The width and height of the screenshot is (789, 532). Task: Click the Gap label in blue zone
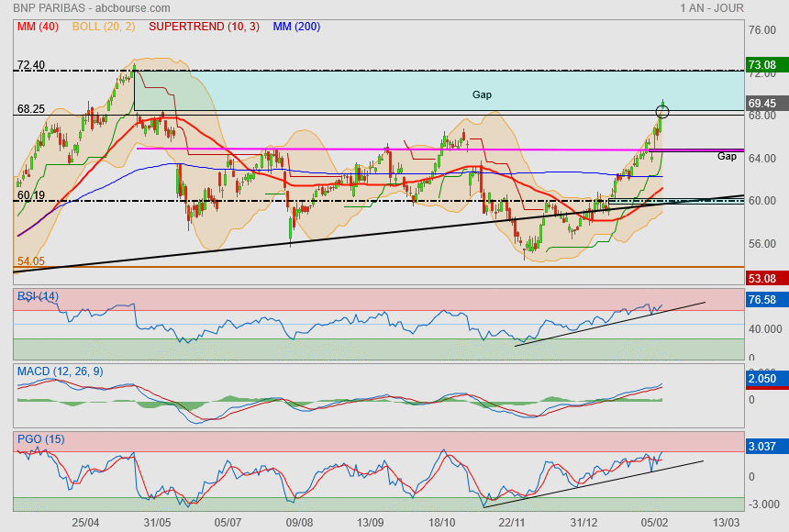[x=482, y=94]
